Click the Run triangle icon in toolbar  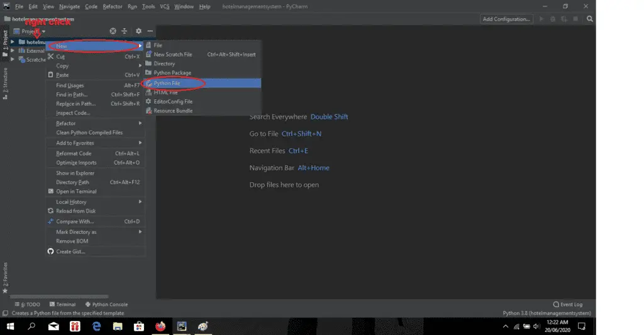[x=541, y=19]
